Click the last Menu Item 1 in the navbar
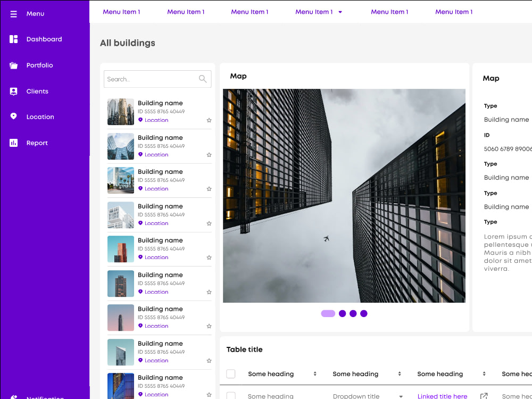Image resolution: width=532 pixels, height=399 pixels. [454, 11]
